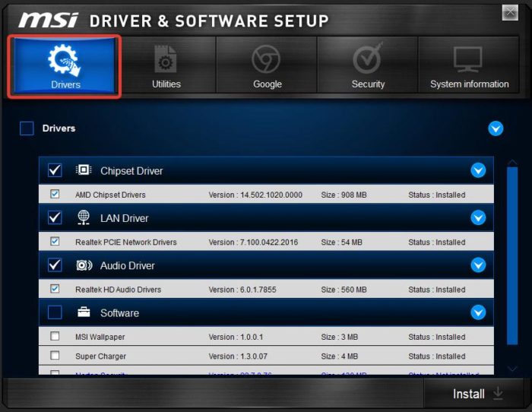Go to the Security tab
Screen dimensions: 532x412
368,65
